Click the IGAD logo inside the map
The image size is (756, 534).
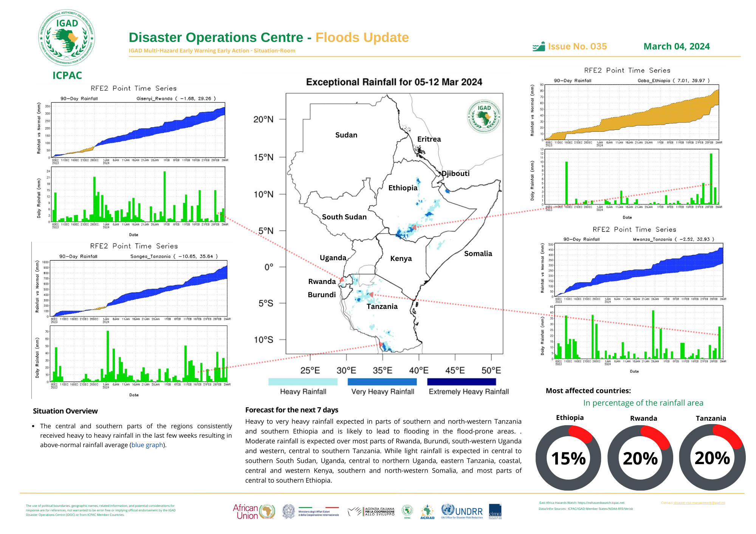tap(484, 116)
